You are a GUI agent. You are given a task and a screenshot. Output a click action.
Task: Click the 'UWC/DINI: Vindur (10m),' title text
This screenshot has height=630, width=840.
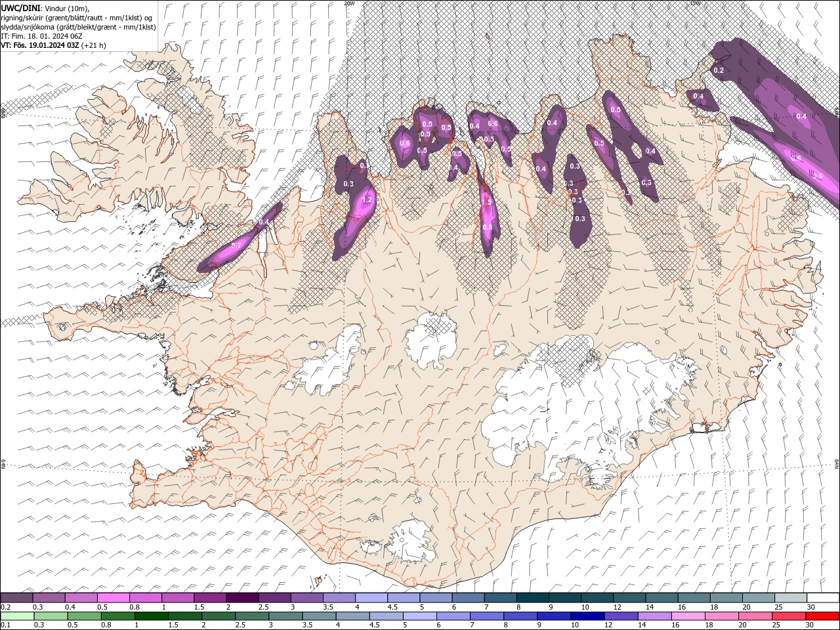[x=45, y=8]
